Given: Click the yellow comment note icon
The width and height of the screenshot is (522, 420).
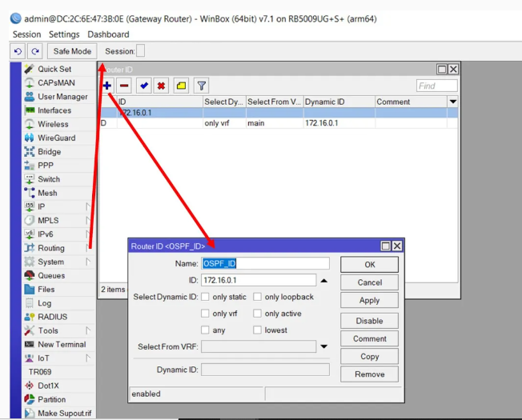Looking at the screenshot, I should tap(182, 86).
